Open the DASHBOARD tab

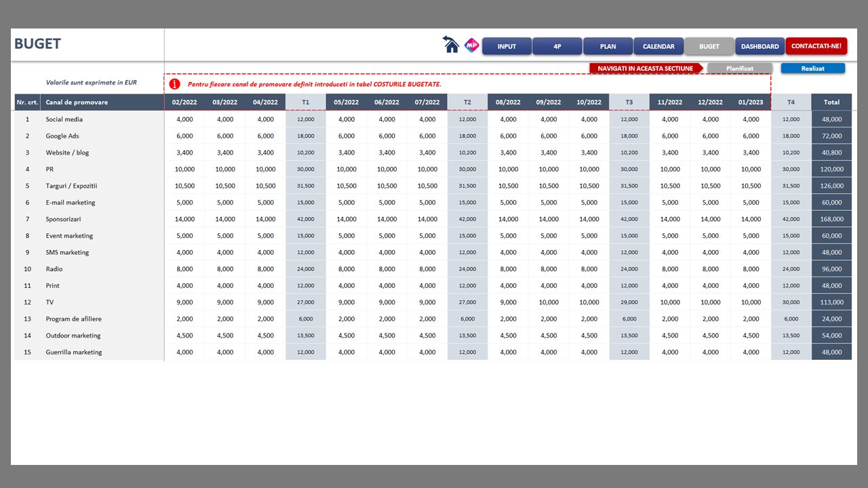(759, 46)
